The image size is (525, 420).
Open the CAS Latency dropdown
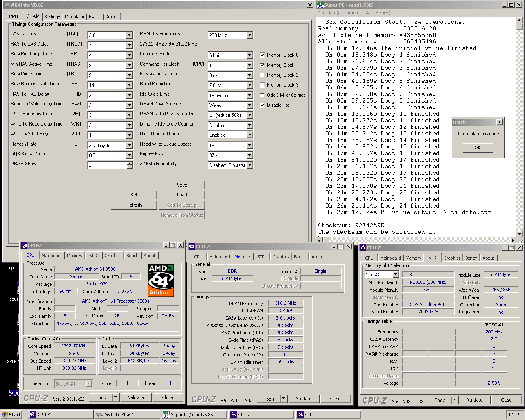click(x=129, y=35)
